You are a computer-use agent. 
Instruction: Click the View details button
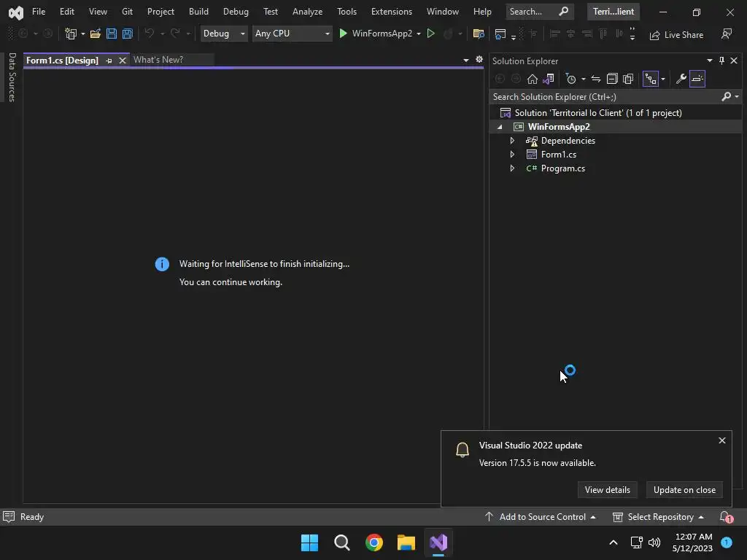point(608,490)
